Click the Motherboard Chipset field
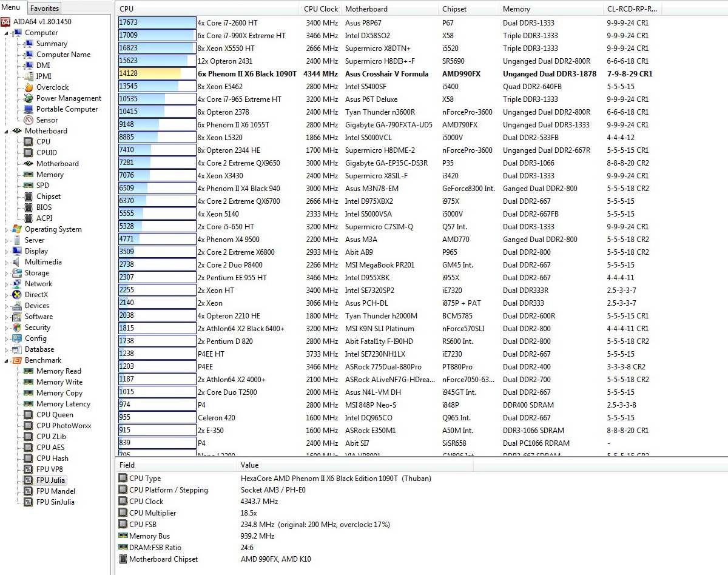Image resolution: width=728 pixels, height=575 pixels. 163,559
